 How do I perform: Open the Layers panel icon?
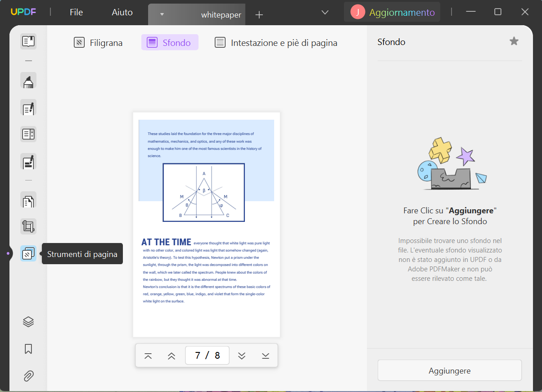point(28,322)
